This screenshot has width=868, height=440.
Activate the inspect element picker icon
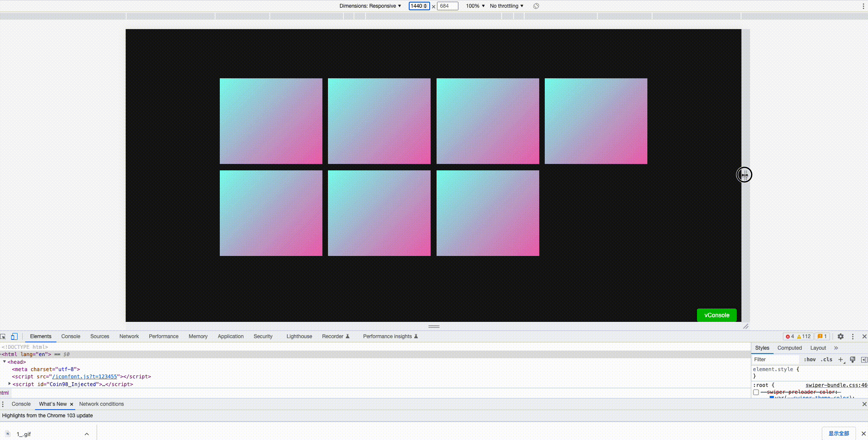(3, 336)
